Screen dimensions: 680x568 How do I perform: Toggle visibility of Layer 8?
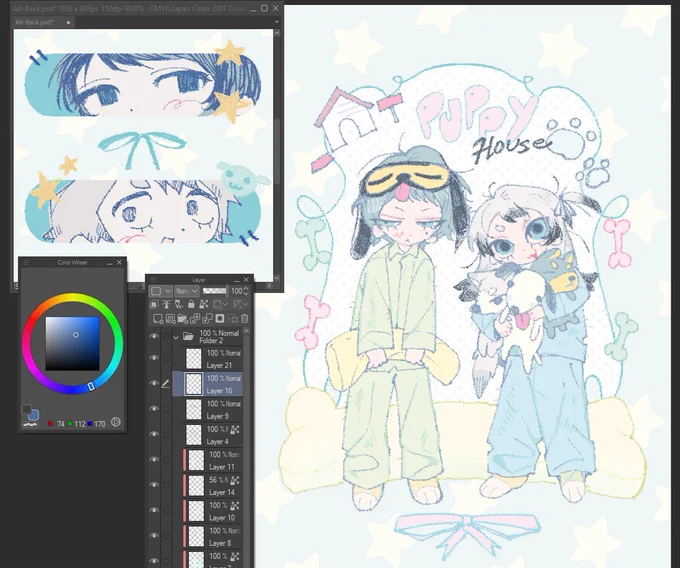click(154, 535)
